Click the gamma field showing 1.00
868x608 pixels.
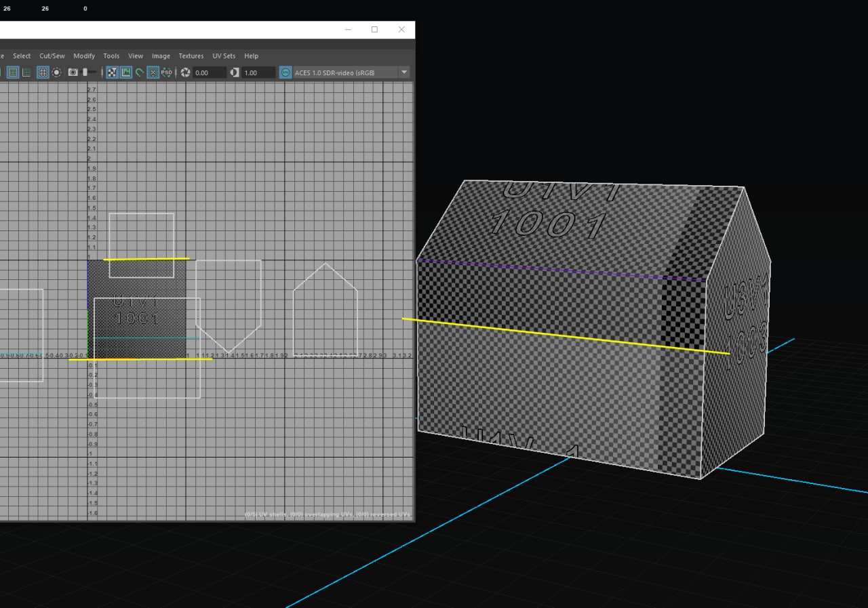pyautogui.click(x=258, y=73)
